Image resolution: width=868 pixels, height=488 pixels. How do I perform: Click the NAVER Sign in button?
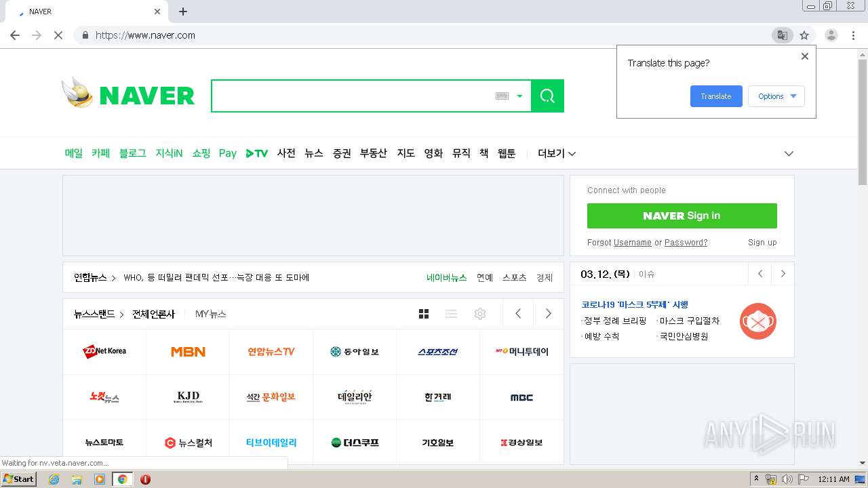click(x=682, y=216)
